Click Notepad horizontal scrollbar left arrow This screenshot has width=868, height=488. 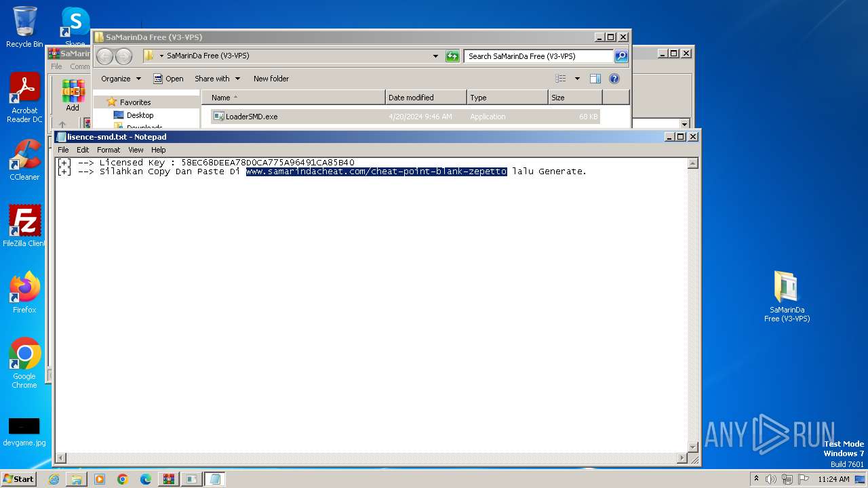tap(61, 458)
